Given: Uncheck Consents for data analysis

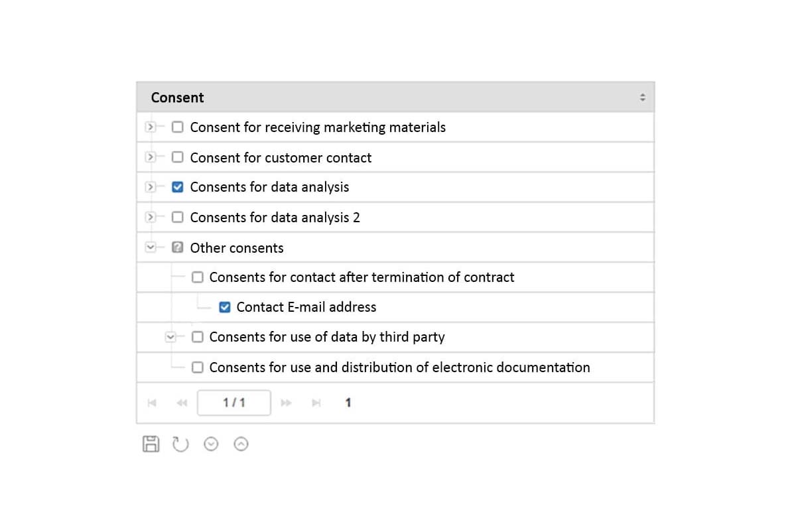Looking at the screenshot, I should (177, 187).
